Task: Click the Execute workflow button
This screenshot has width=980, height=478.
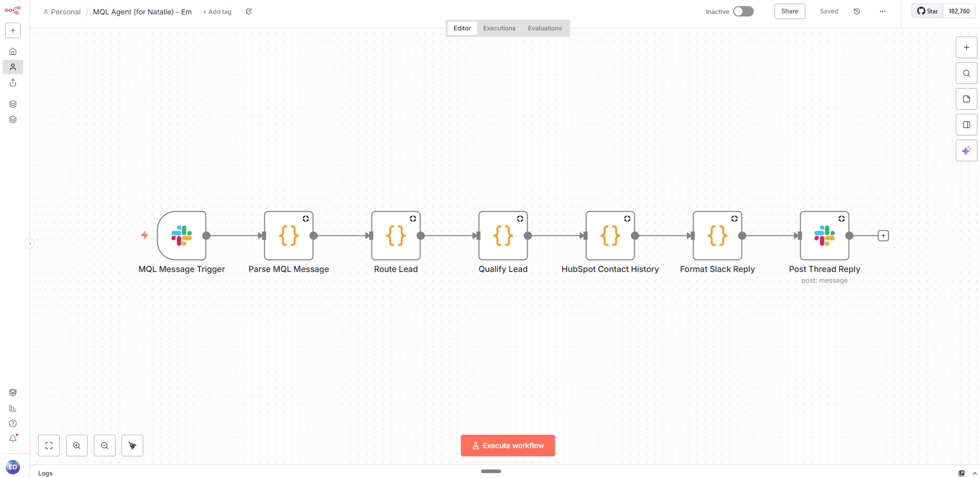Action: click(x=508, y=445)
